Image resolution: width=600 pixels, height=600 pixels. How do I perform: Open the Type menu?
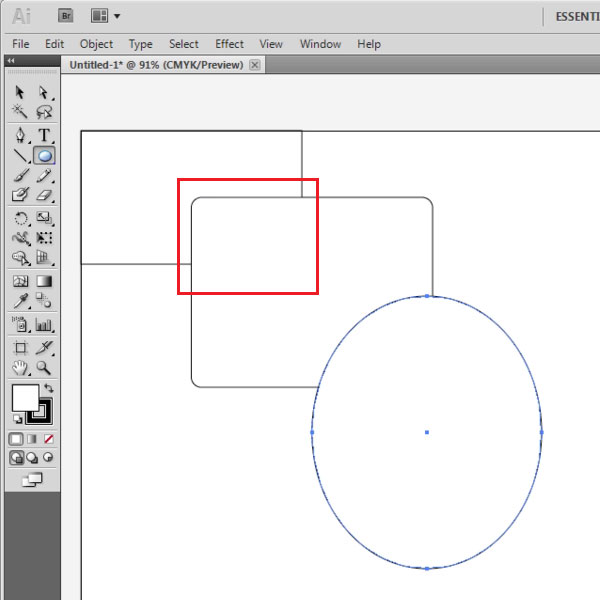point(140,44)
